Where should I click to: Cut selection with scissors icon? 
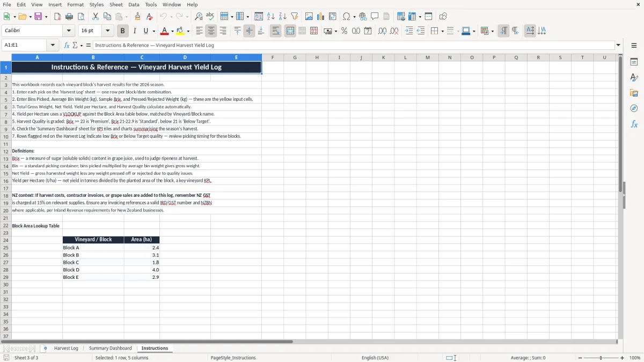[96, 17]
